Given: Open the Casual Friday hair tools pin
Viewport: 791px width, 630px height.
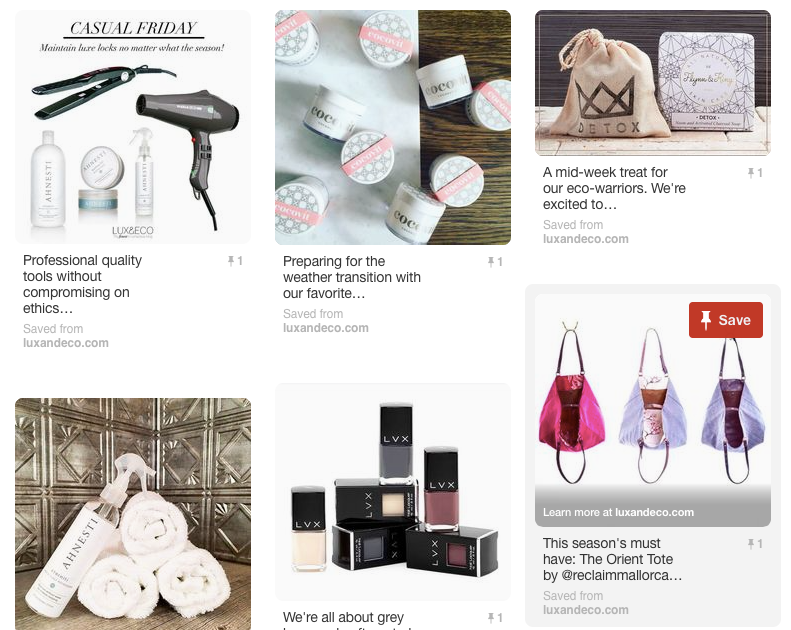Looking at the screenshot, I should [x=133, y=127].
